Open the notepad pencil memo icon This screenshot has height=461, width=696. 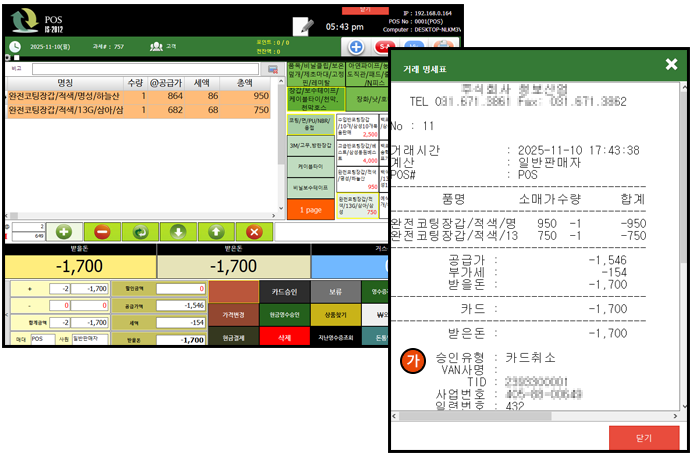304,26
